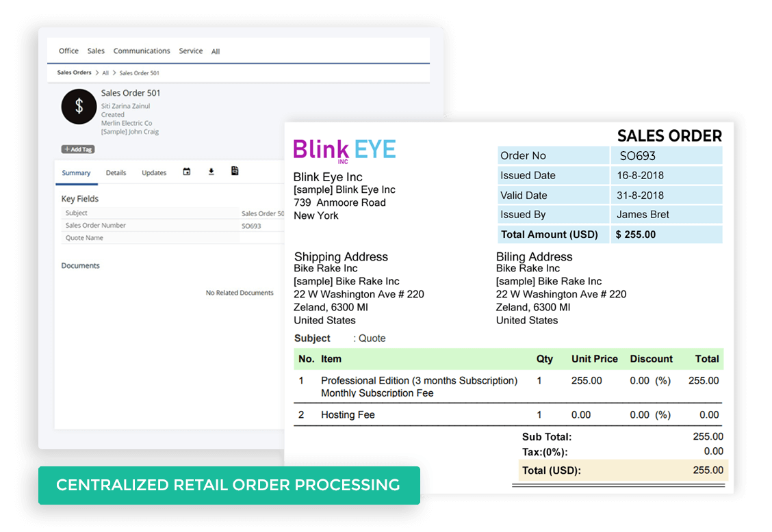Click [Sample] John Craig contact
772x532 pixels.
(130, 132)
